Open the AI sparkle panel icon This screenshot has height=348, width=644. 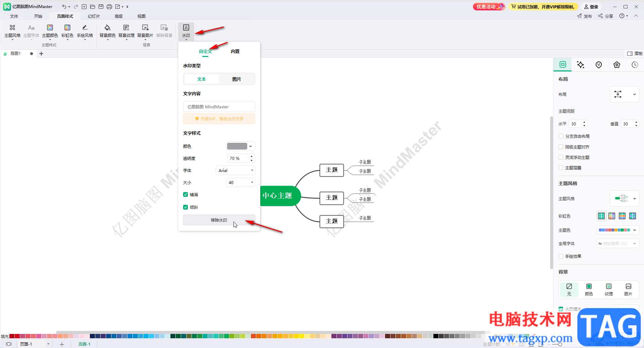pos(581,65)
